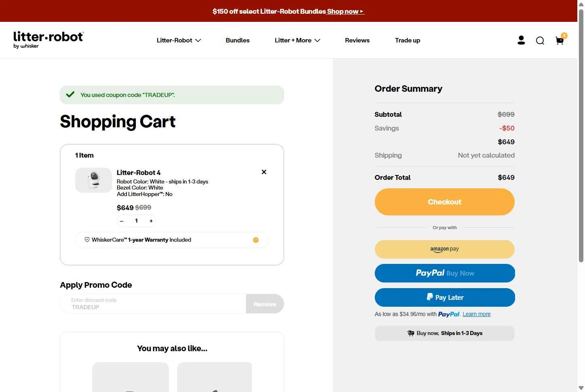
Task: Click the second You may also like product card
Action: (215, 377)
